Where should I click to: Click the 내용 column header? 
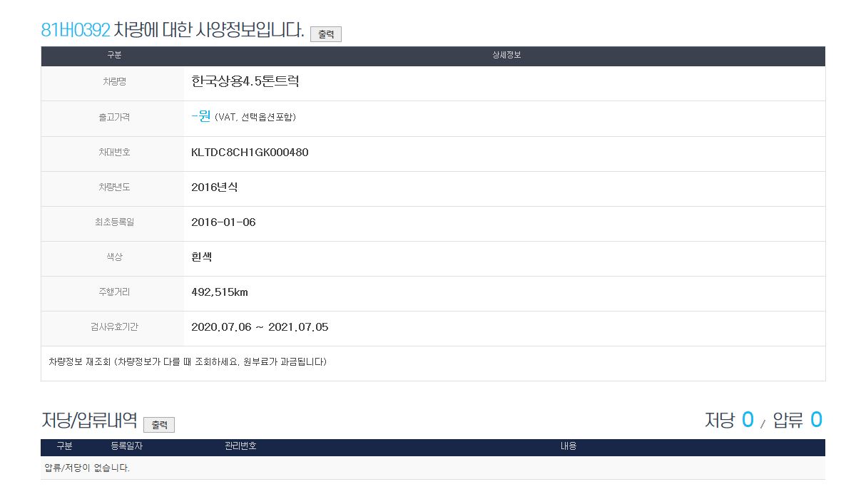[x=568, y=446]
